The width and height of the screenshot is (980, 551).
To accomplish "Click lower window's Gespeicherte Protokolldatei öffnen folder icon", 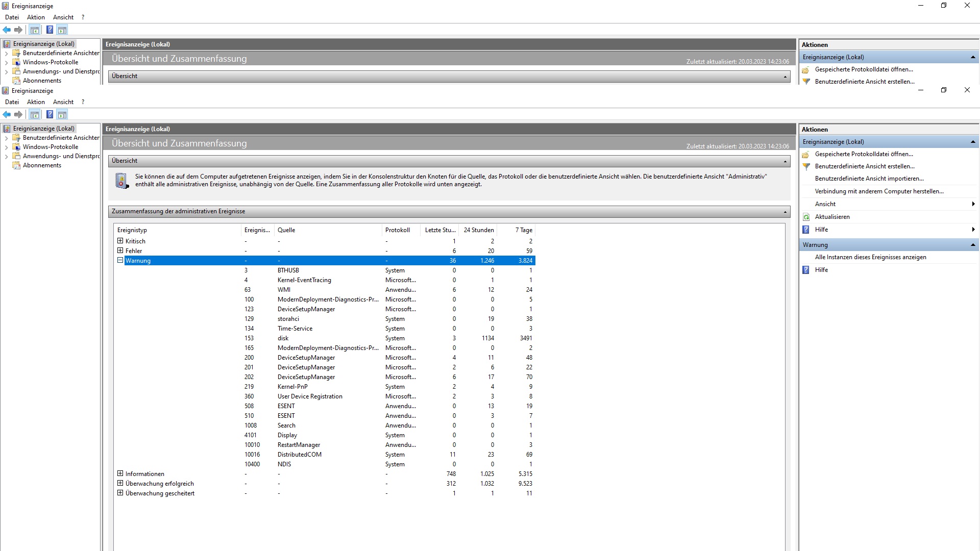I will [x=806, y=154].
